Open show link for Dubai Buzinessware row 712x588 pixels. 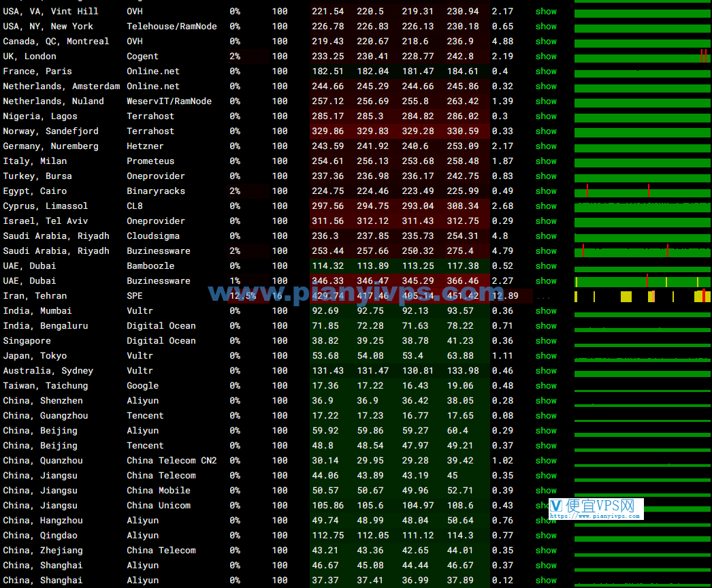pos(546,281)
